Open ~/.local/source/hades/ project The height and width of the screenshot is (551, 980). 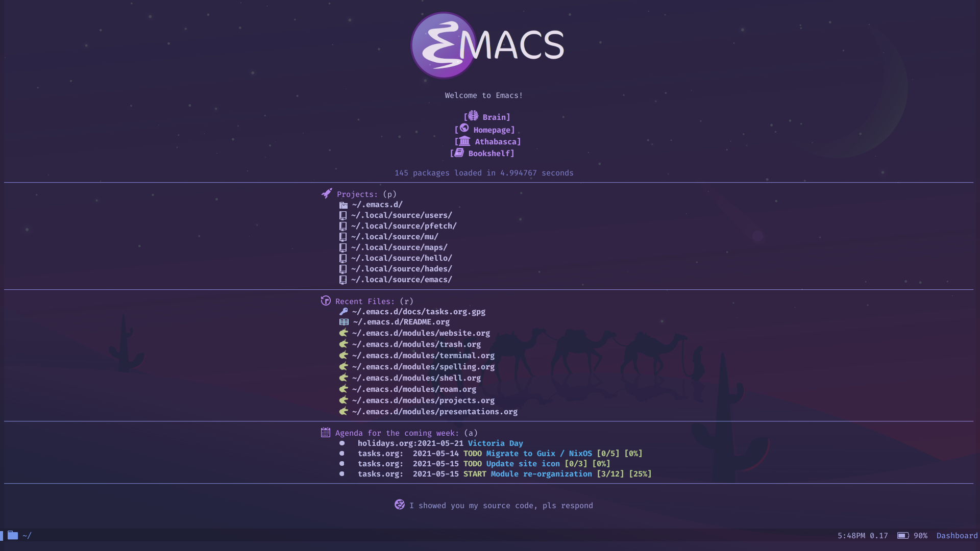click(401, 268)
